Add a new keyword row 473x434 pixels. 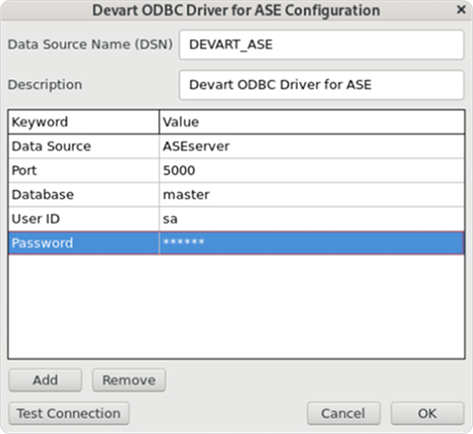click(45, 380)
